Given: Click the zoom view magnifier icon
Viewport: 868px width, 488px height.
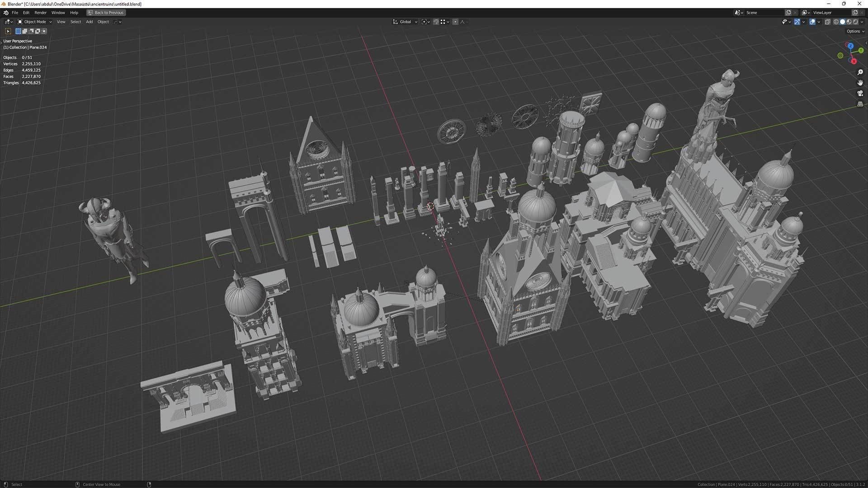Looking at the screenshot, I should pos(860,72).
